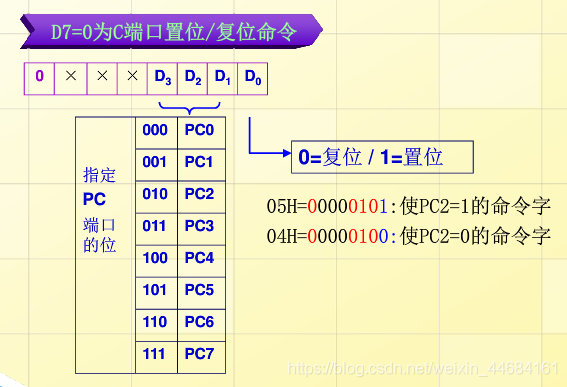Click the D2 cell in the bit row

pyautogui.click(x=192, y=78)
